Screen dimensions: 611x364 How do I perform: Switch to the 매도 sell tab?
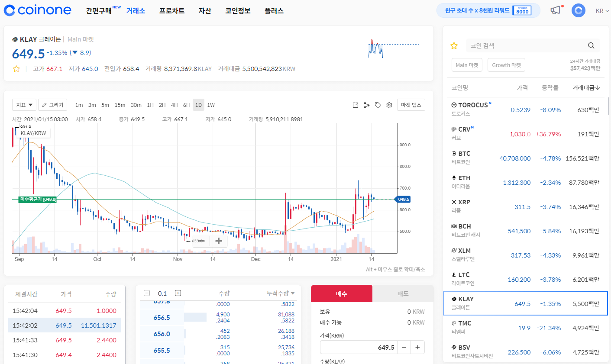(x=403, y=293)
